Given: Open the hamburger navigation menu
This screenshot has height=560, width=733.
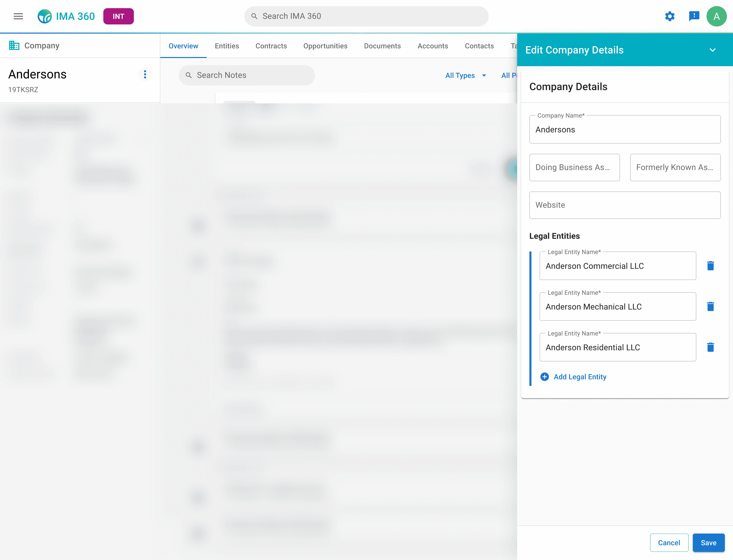Looking at the screenshot, I should [x=18, y=16].
